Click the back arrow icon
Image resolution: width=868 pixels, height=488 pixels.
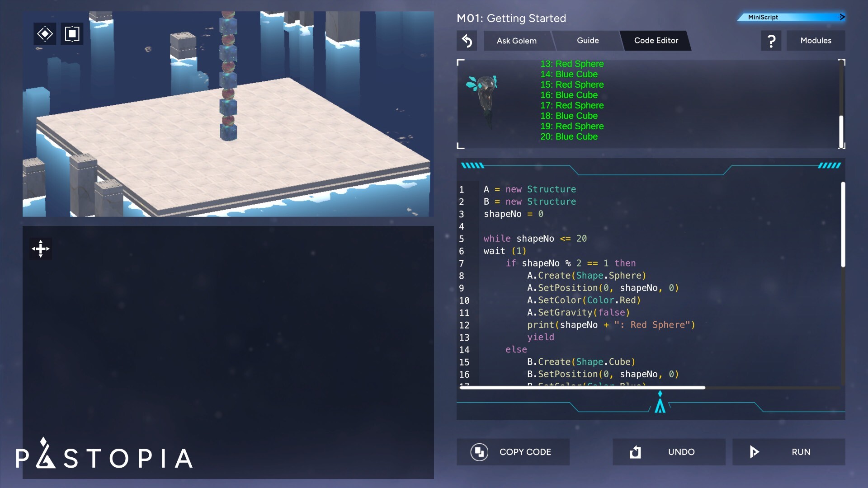pyautogui.click(x=467, y=41)
